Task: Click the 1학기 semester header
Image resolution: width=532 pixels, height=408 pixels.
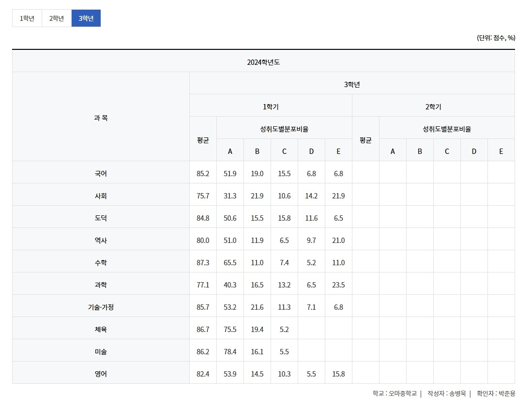Action: click(x=271, y=106)
